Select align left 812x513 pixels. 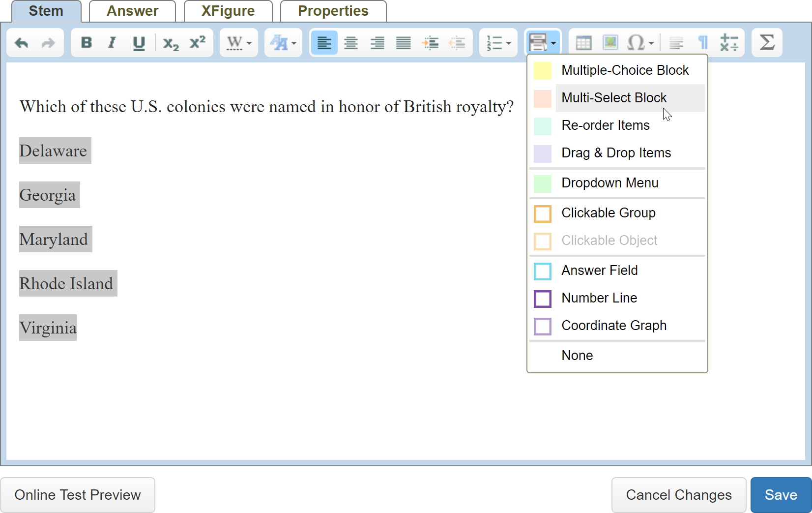tap(324, 43)
